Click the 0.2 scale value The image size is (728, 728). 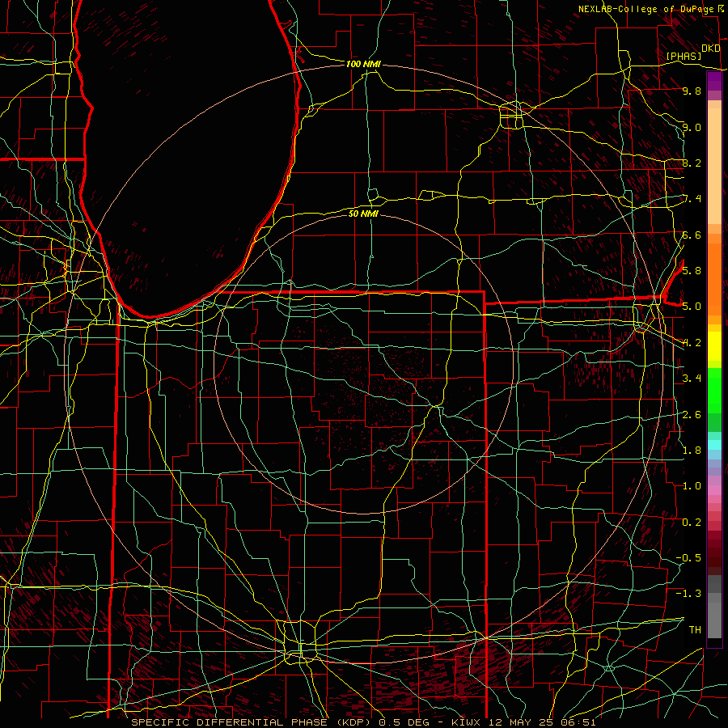click(x=692, y=522)
